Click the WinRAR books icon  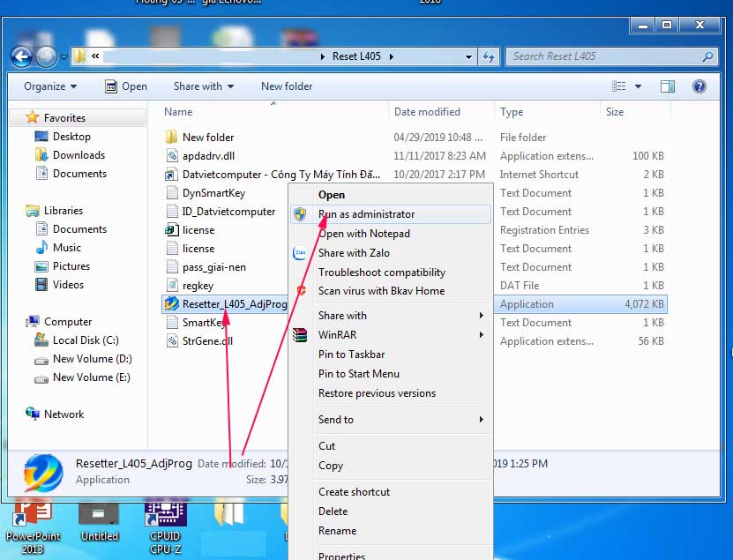pyautogui.click(x=300, y=335)
